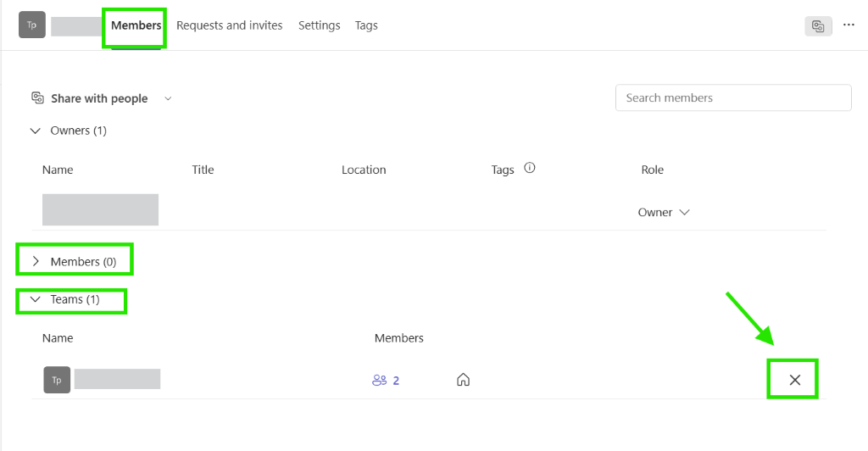Go to the Settings tab
The width and height of the screenshot is (868, 451).
coord(319,25)
